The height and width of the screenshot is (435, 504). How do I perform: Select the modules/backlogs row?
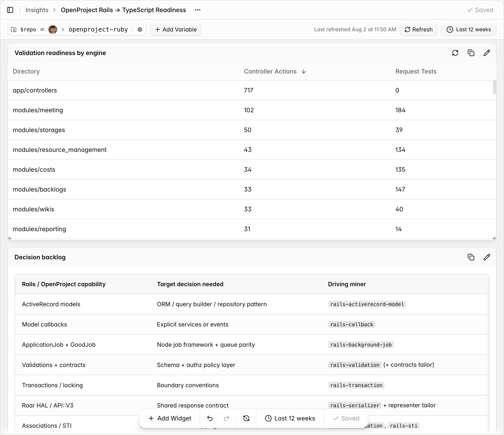[x=252, y=189]
